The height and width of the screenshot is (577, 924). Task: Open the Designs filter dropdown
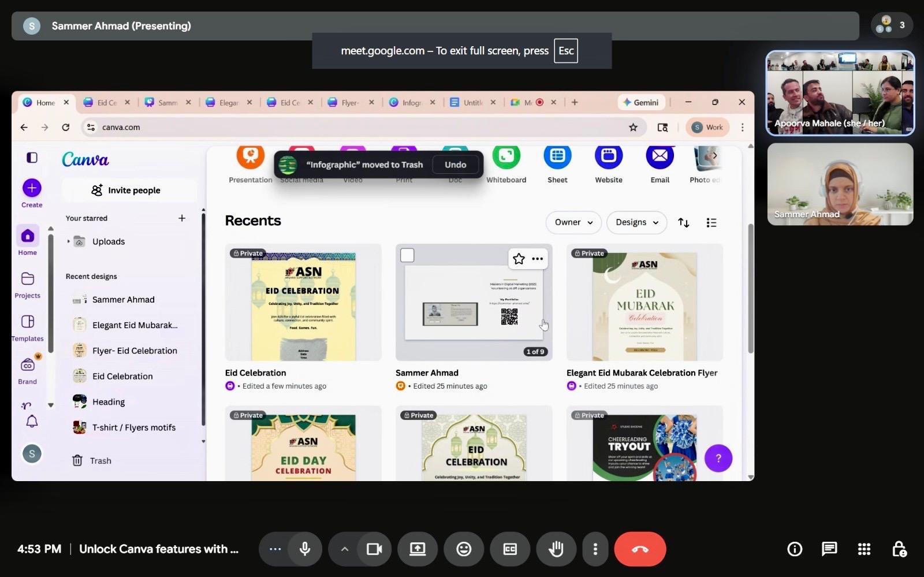pyautogui.click(x=636, y=222)
